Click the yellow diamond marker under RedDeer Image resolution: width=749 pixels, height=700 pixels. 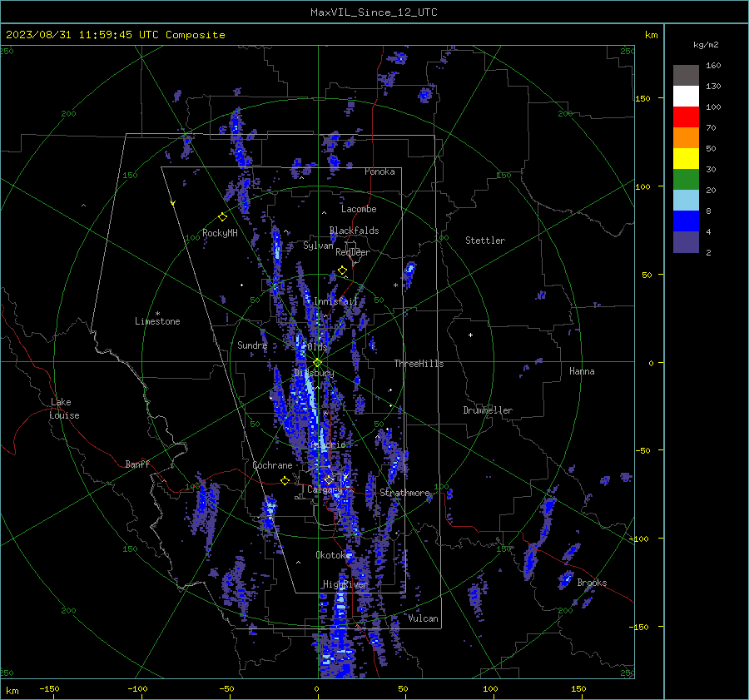(342, 271)
